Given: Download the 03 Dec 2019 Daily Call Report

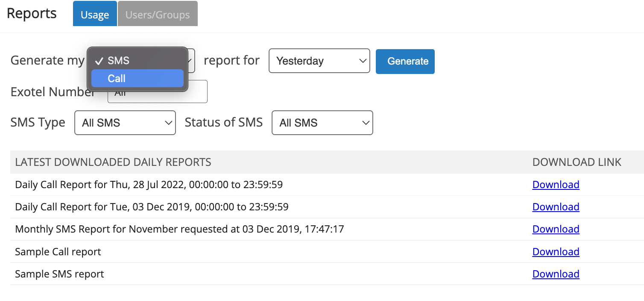Looking at the screenshot, I should point(556,207).
